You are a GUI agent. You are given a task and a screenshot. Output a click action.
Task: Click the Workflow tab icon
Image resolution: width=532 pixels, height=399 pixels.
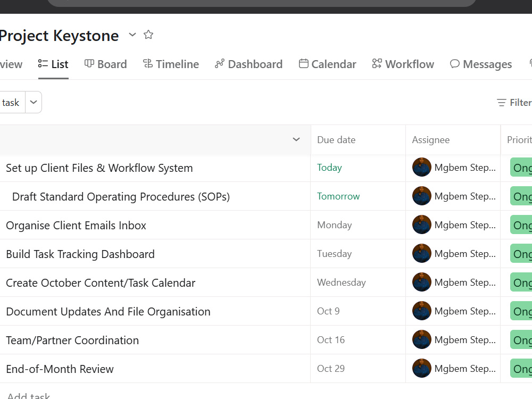tap(377, 63)
